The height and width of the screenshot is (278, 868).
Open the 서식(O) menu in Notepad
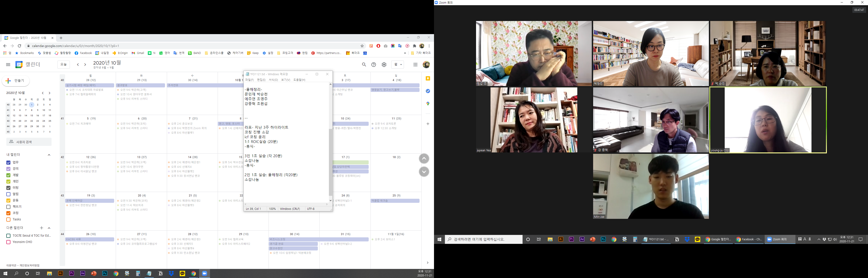tap(273, 80)
